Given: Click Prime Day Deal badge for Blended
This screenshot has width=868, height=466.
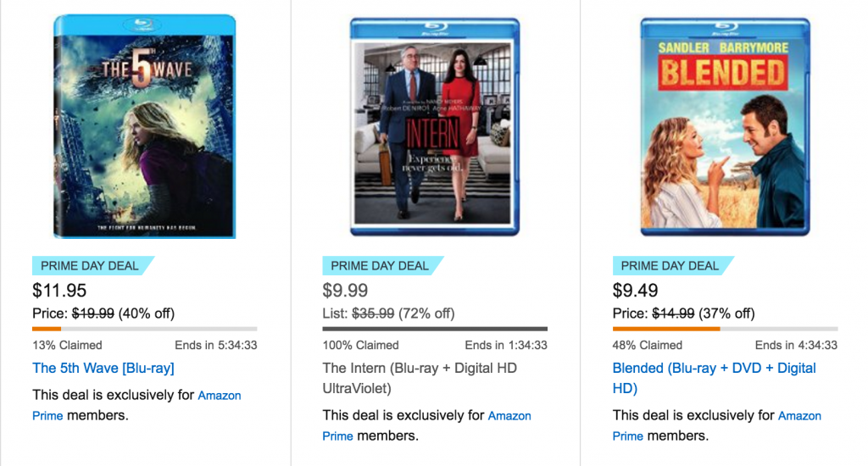Looking at the screenshot, I should [x=672, y=266].
